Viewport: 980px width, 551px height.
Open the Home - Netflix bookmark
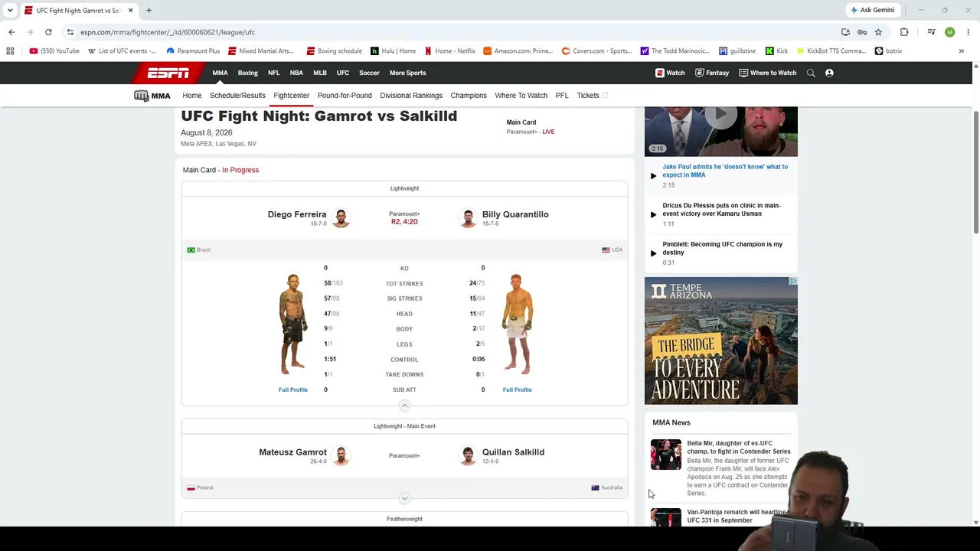450,51
